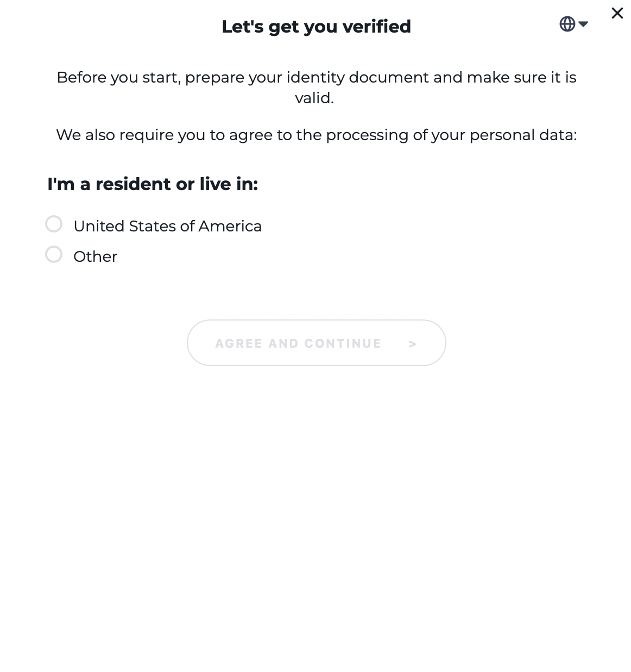
Task: Select the Other radio button
Action: coord(54,254)
